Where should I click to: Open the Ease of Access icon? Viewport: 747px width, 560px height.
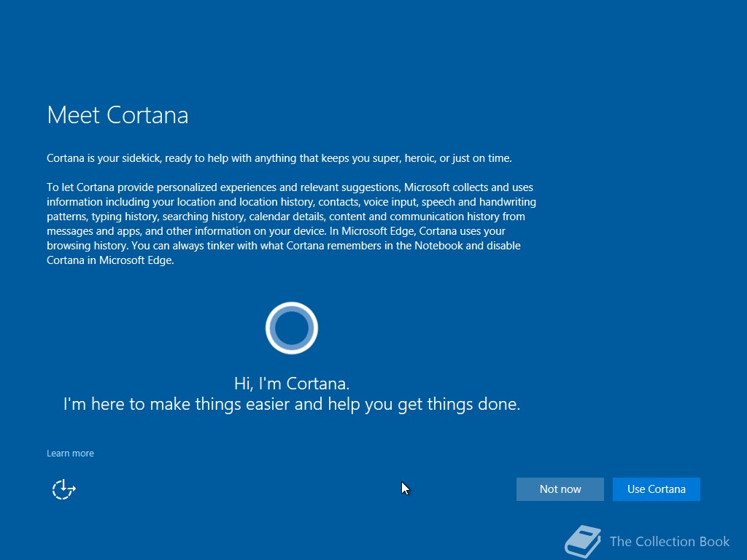pyautogui.click(x=64, y=489)
